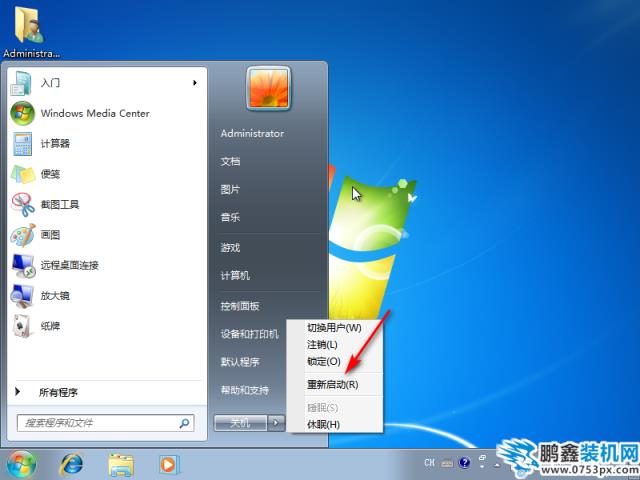Open the Magnifier (放大镜) icon
Viewport: 640px width, 480px height.
[22, 296]
